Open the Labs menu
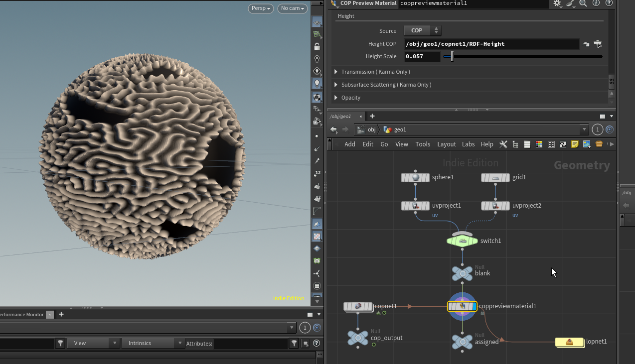The width and height of the screenshot is (635, 364). coord(468,144)
